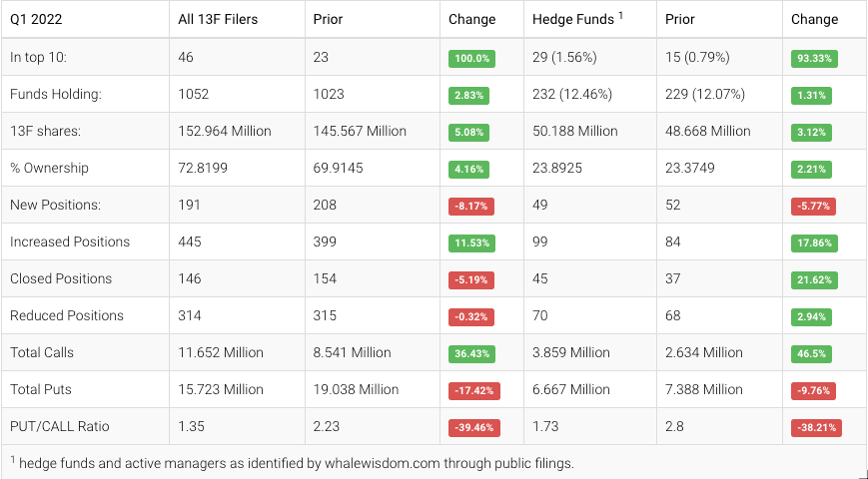Image resolution: width=868 pixels, height=479 pixels.
Task: Click the red -38.21% badge
Action: [x=816, y=427]
